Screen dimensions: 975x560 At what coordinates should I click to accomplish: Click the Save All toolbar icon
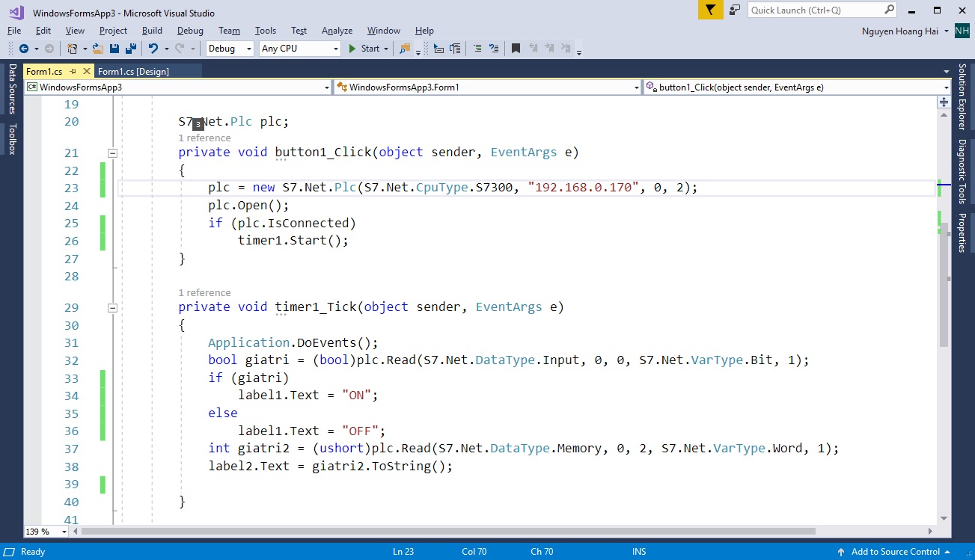[131, 49]
